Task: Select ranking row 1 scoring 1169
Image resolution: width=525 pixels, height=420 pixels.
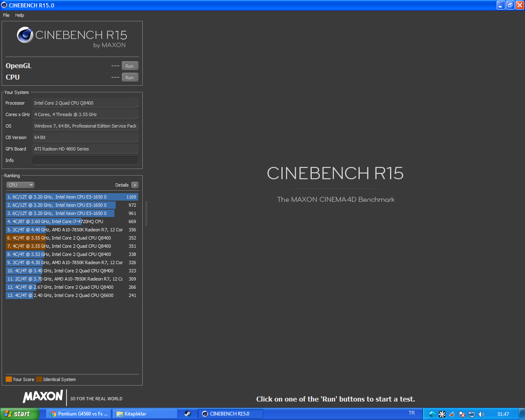Action: (72, 197)
